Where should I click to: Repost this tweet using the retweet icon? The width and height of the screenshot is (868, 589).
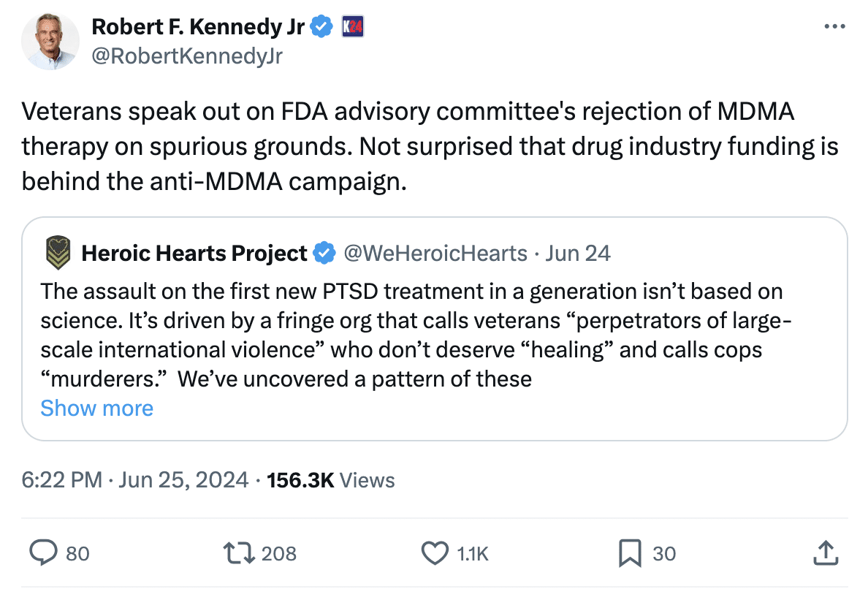click(x=241, y=553)
